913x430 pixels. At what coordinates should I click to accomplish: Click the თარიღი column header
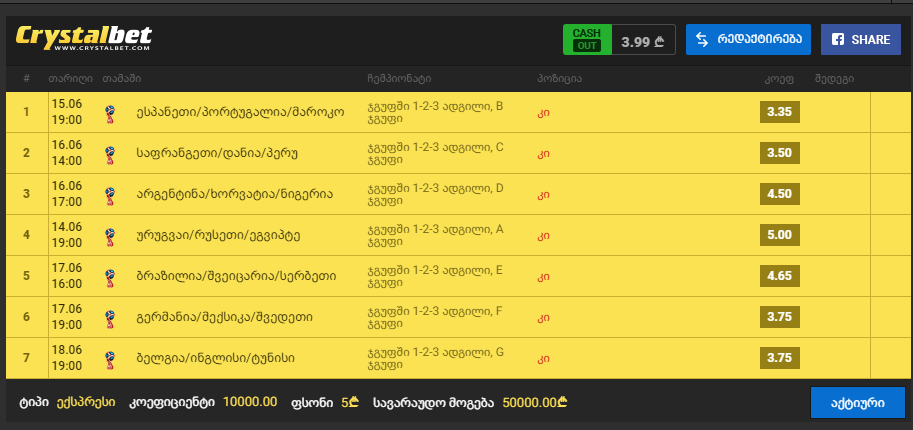(x=70, y=79)
